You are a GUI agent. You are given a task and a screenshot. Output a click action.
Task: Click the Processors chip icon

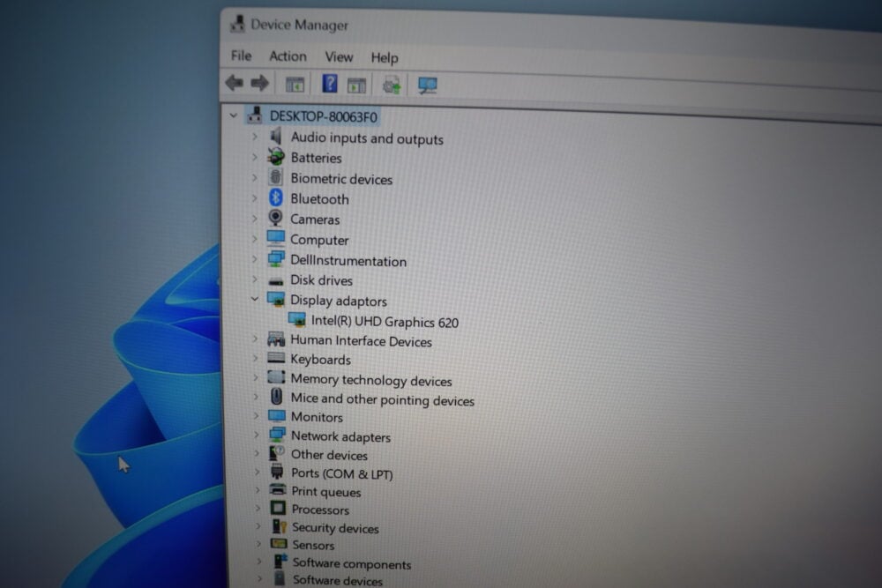[x=278, y=508]
